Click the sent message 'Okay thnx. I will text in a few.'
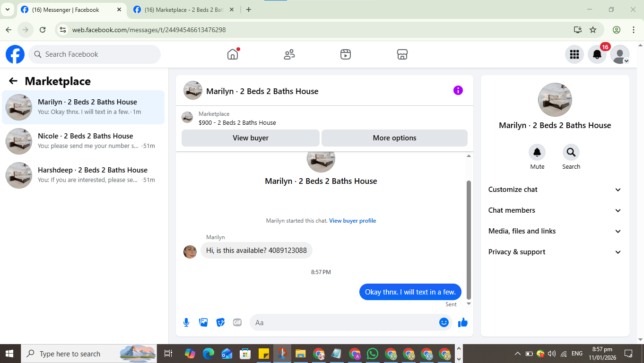 point(410,292)
